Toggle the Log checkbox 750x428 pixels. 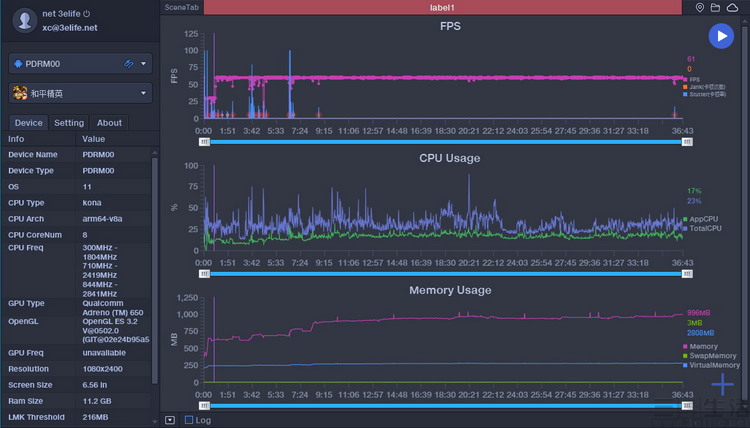tap(189, 420)
